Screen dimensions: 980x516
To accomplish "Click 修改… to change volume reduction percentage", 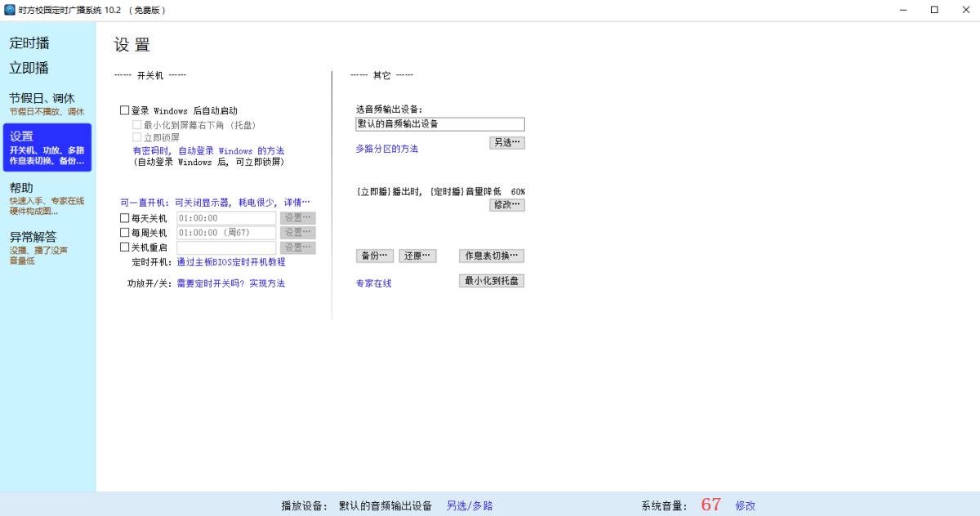I will [x=506, y=204].
